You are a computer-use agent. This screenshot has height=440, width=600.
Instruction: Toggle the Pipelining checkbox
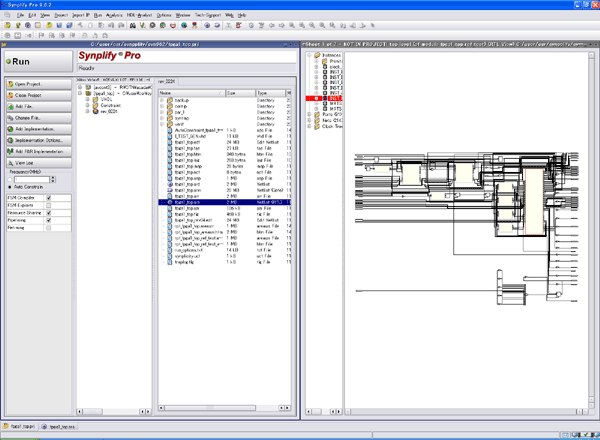coord(49,220)
